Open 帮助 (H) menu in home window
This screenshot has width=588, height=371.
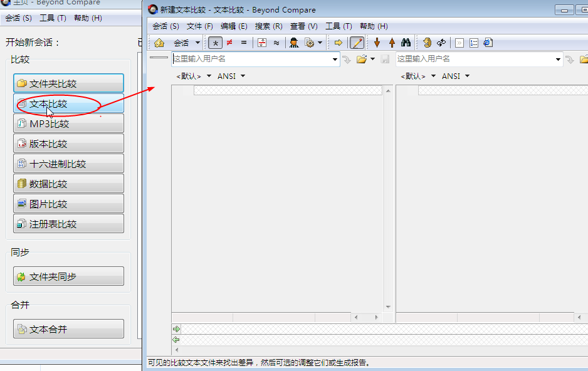88,18
